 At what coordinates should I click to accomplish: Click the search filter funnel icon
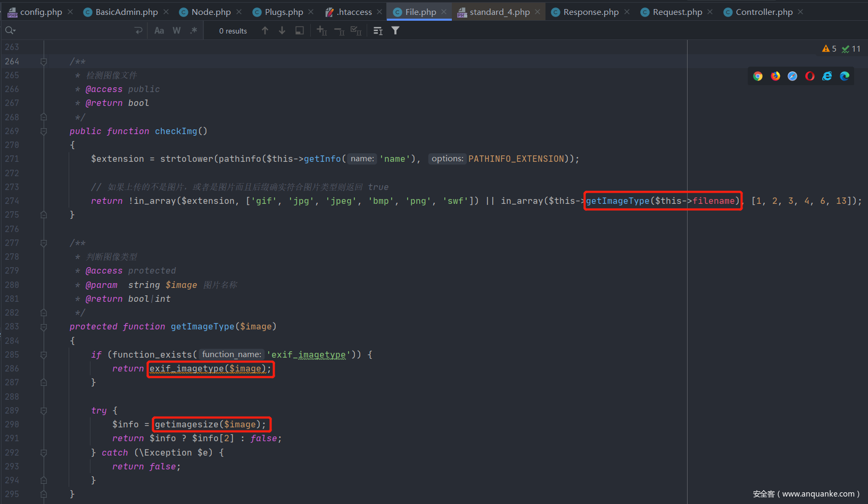pyautogui.click(x=395, y=31)
